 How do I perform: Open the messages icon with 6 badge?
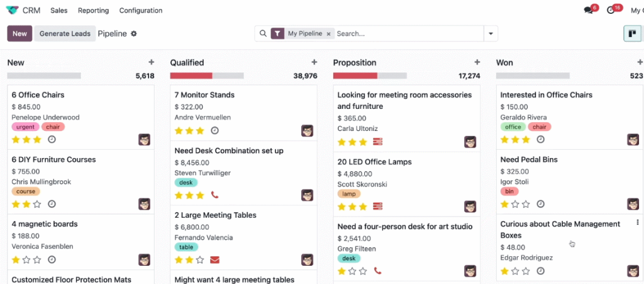pyautogui.click(x=588, y=10)
